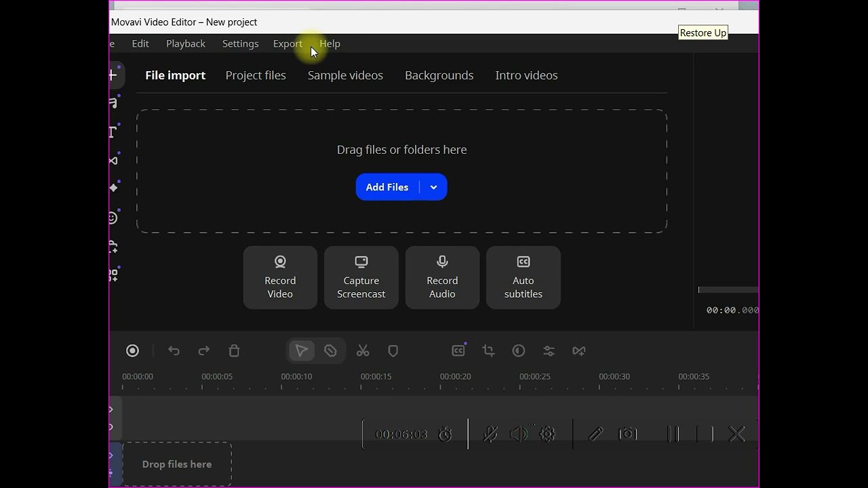
Task: Open the Playback menu
Action: (186, 43)
